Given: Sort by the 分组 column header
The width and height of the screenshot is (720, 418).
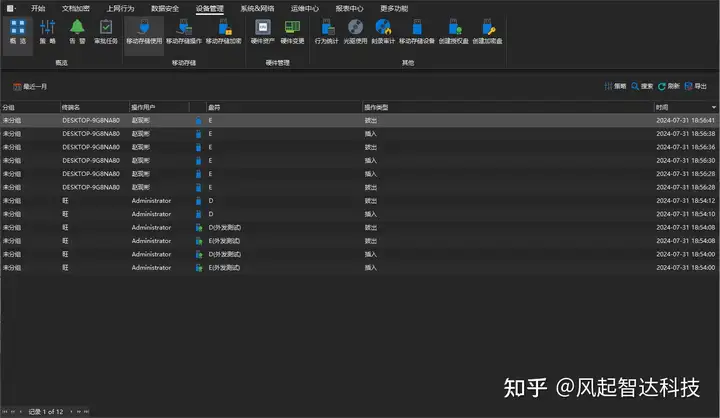Looking at the screenshot, I should pos(30,107).
